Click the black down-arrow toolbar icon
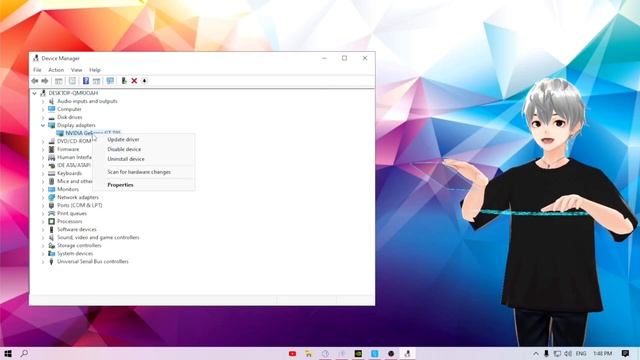 [x=144, y=81]
